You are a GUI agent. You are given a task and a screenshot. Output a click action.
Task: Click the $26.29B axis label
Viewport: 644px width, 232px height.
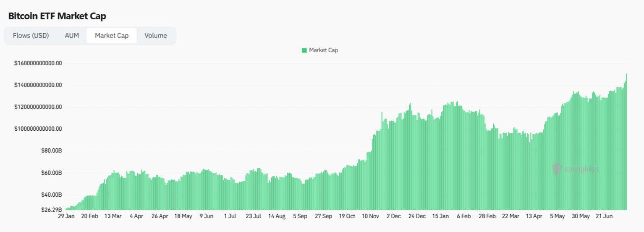click(52, 210)
